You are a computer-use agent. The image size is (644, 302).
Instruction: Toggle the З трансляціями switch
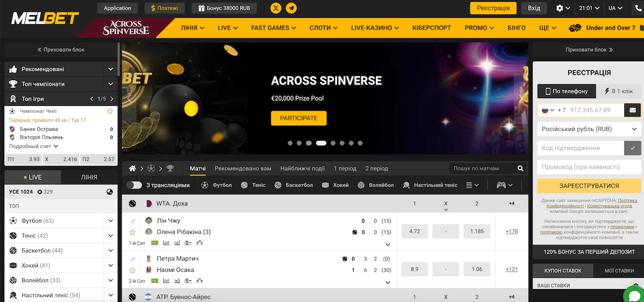(x=134, y=185)
